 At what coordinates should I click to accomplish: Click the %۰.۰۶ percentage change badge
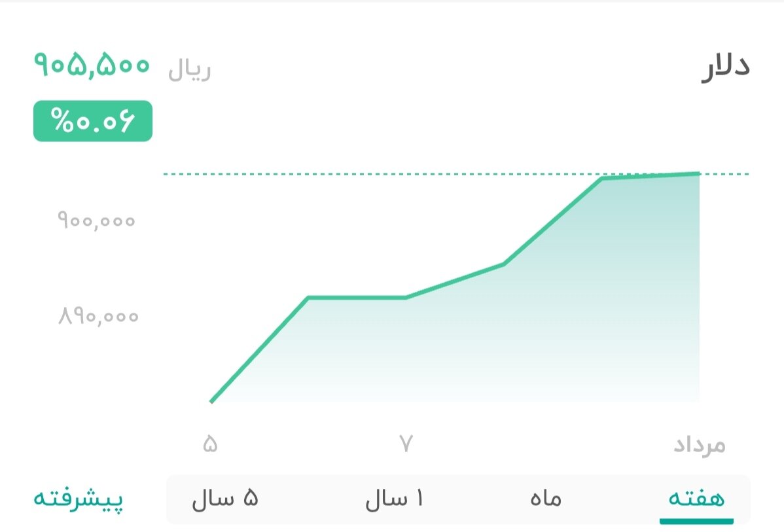(x=92, y=120)
